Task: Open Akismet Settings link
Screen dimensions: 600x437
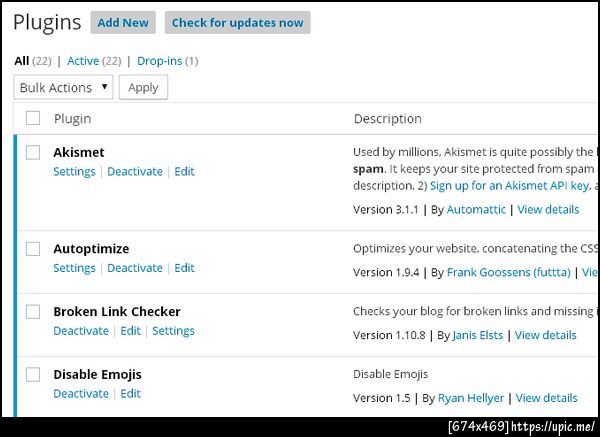Action: click(74, 171)
